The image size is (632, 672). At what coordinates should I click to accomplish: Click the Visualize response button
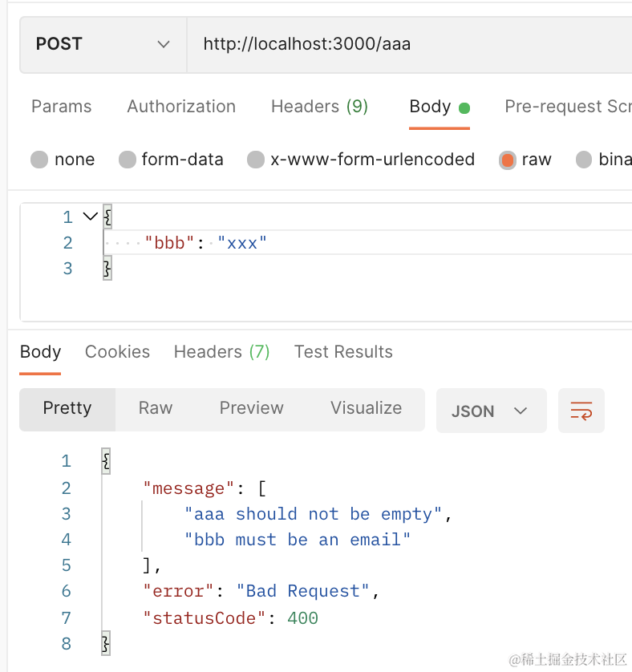[366, 408]
